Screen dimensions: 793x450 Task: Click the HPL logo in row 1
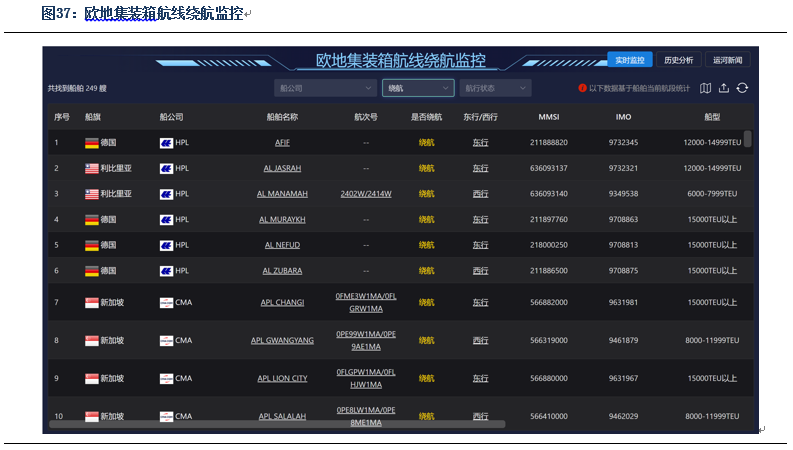[x=166, y=143]
